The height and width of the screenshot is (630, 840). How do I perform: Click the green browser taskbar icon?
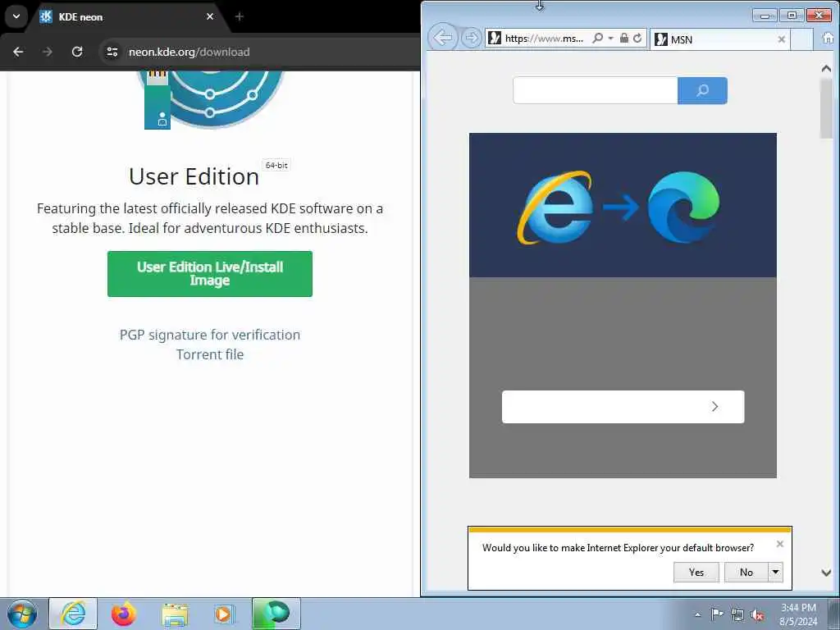click(x=276, y=614)
